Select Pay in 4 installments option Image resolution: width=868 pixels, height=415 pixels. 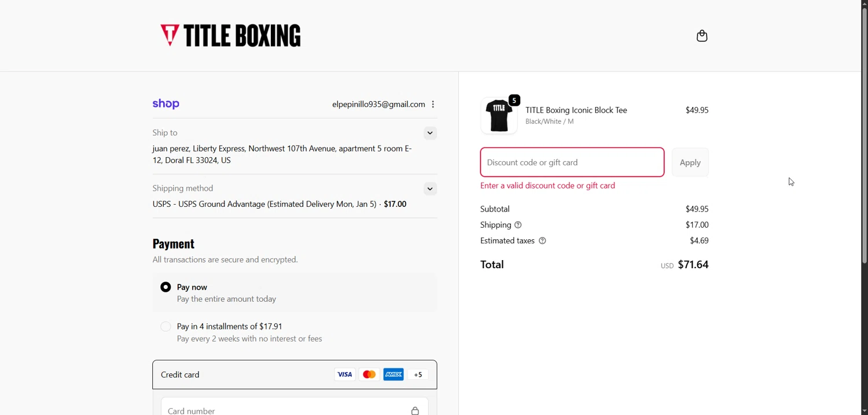(166, 327)
